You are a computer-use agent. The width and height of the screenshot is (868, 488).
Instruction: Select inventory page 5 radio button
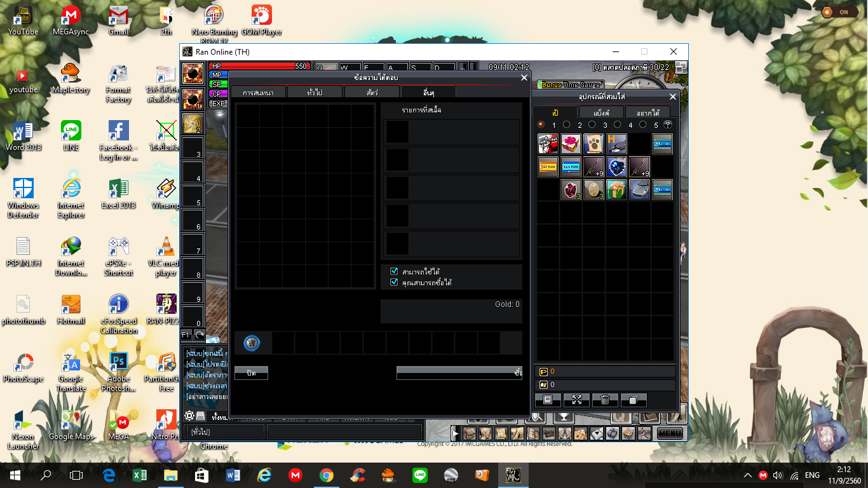pyautogui.click(x=643, y=125)
